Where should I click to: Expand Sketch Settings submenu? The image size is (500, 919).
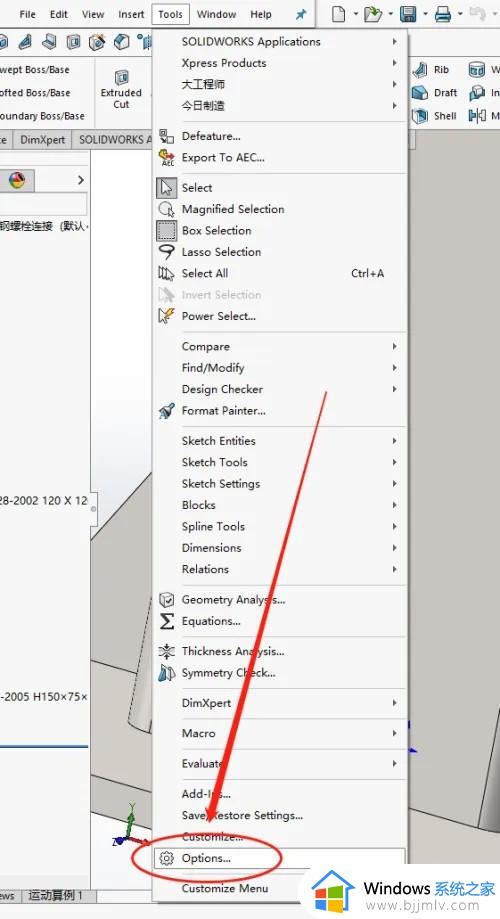coord(280,484)
